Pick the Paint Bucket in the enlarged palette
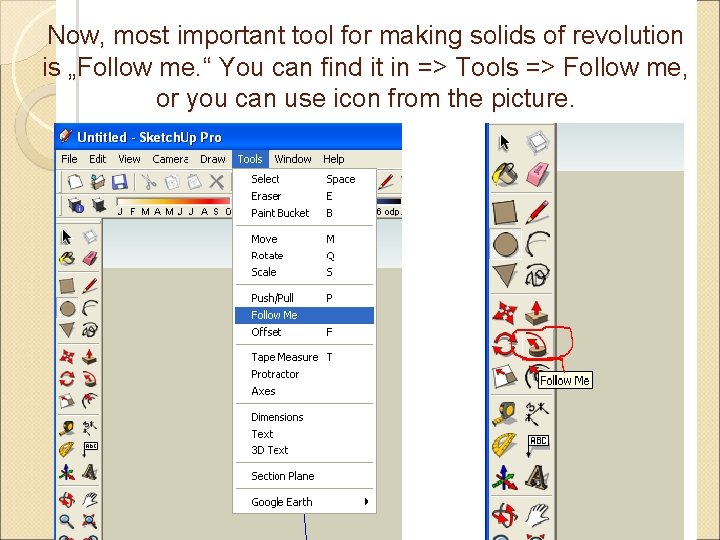The width and height of the screenshot is (720, 540). click(x=505, y=174)
